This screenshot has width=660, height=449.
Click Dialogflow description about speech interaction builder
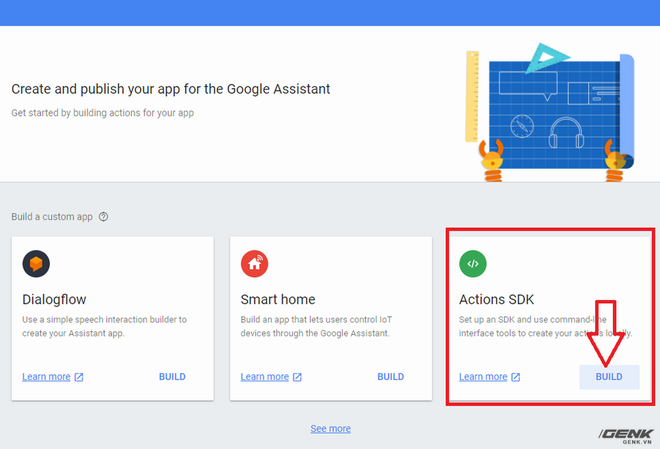tap(104, 326)
